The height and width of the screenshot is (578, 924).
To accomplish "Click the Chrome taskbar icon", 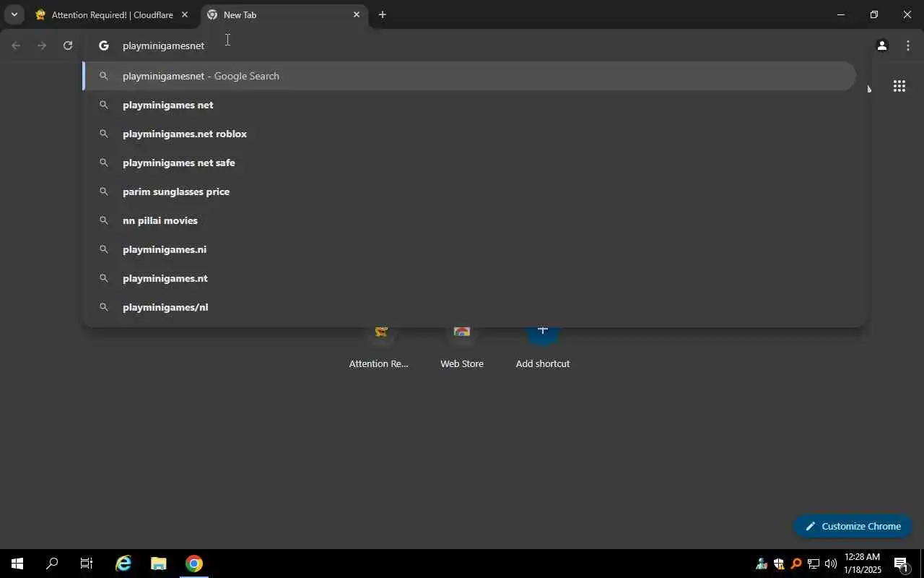I will click(193, 564).
